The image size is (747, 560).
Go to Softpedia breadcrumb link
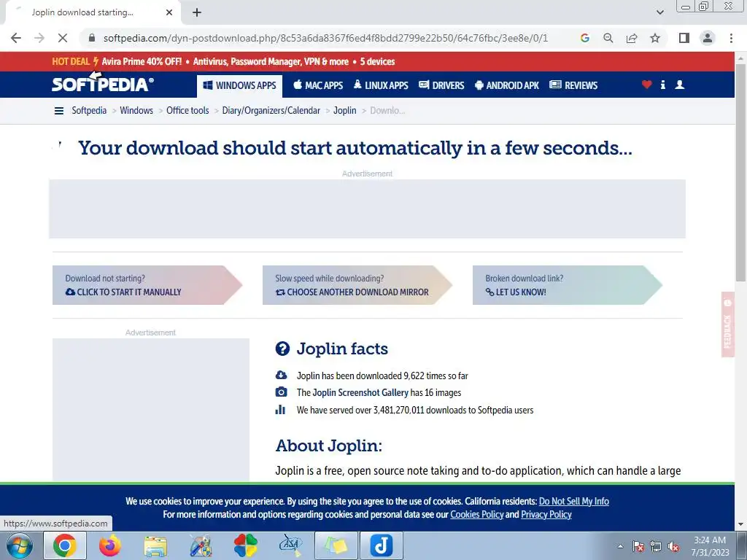pos(89,111)
